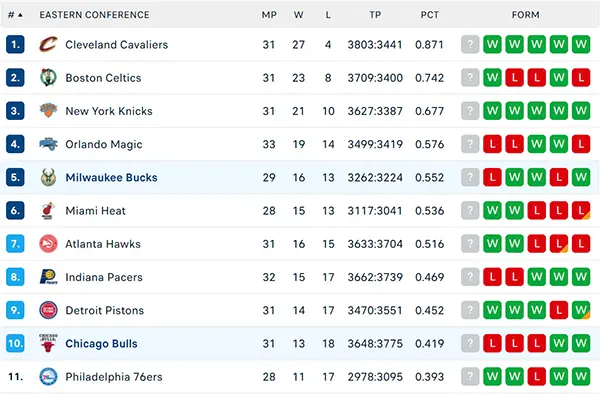Click the Miami Heat team logo
This screenshot has width=600, height=394.
(x=49, y=211)
